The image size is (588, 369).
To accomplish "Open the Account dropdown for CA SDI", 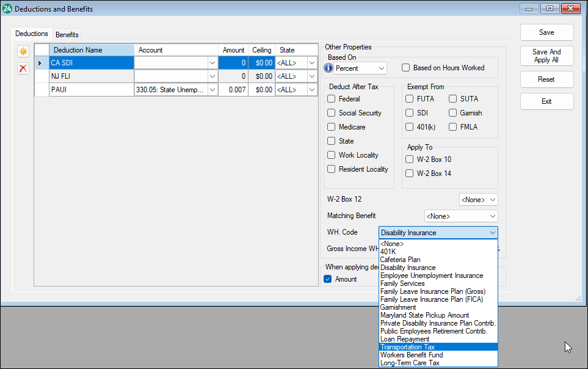I will (212, 63).
